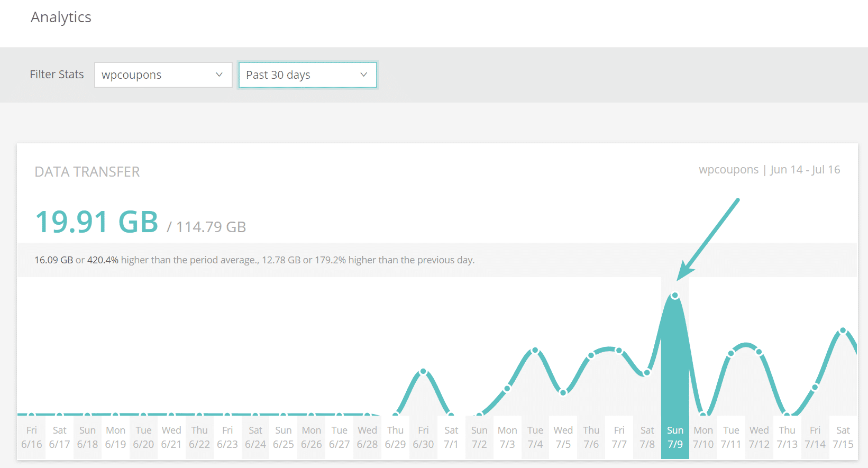Select the Mon 7/10 date label
The image size is (868, 468).
tap(703, 437)
